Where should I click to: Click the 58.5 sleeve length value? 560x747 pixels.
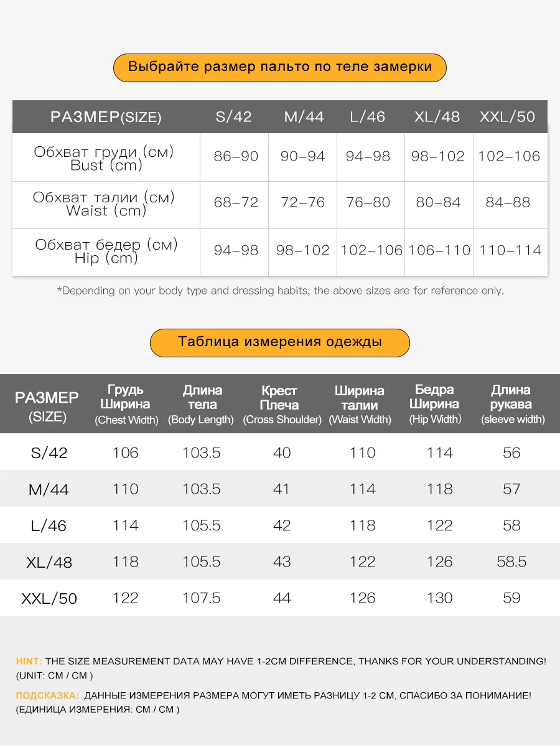pos(511,562)
